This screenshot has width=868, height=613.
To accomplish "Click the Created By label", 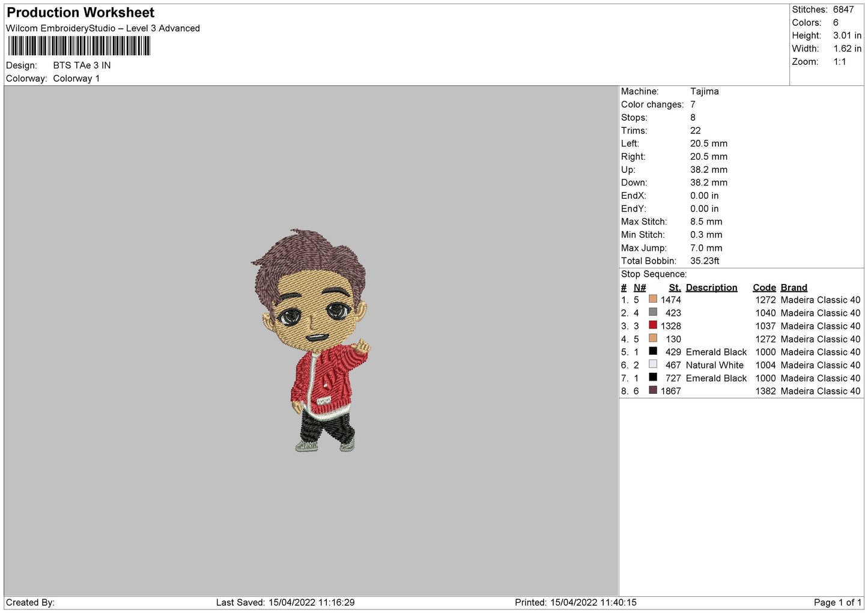I will (30, 602).
